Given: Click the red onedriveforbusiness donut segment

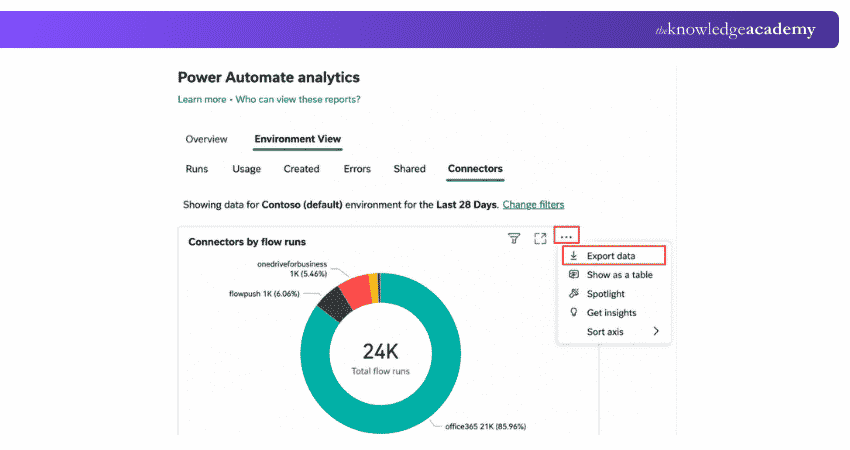Looking at the screenshot, I should pyautogui.click(x=356, y=292).
